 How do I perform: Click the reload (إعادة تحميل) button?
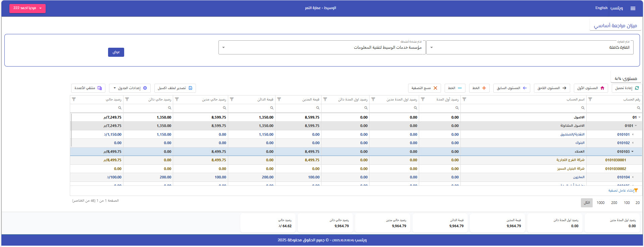(627, 88)
